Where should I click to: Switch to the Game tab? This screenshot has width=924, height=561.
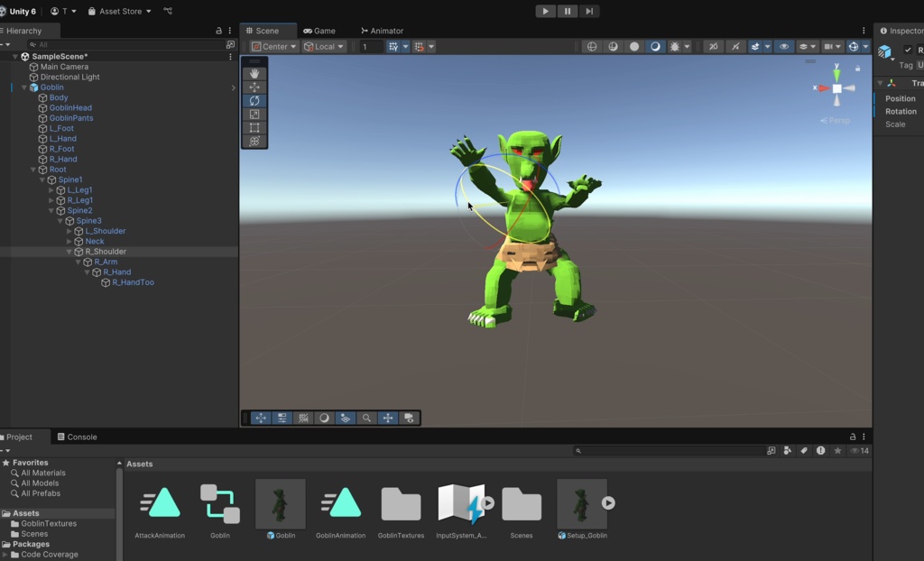pos(321,30)
